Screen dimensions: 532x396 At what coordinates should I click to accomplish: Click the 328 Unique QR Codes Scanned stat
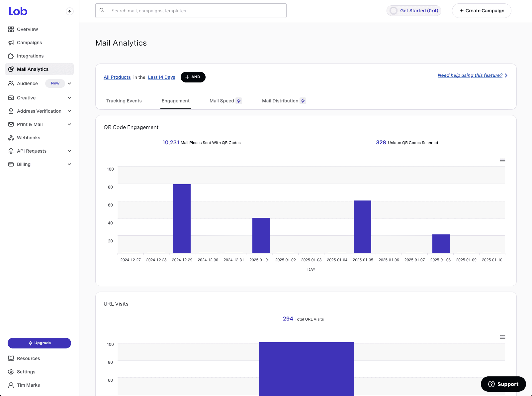coord(407,143)
